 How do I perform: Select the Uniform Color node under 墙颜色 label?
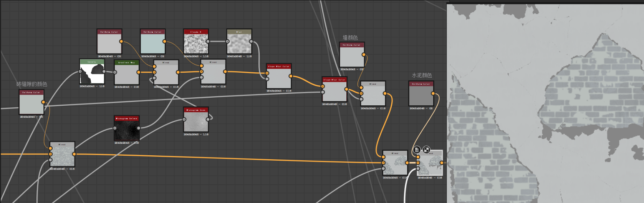click(352, 55)
